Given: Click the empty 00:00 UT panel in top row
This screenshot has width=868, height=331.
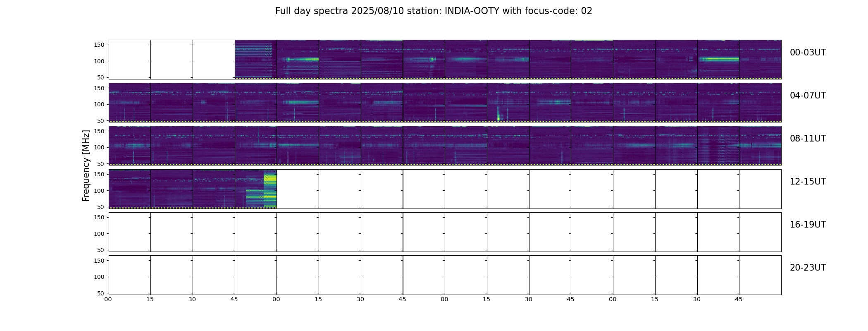Looking at the screenshot, I should [x=130, y=60].
